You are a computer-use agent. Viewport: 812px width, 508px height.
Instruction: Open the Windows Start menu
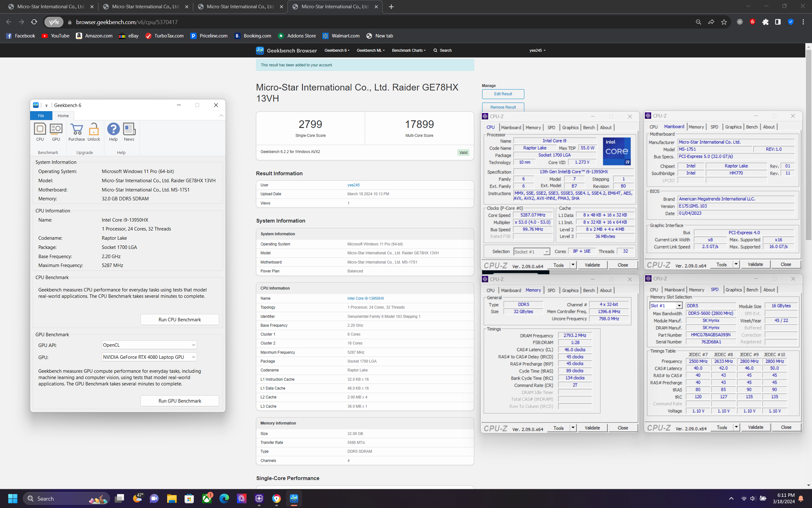point(13,498)
